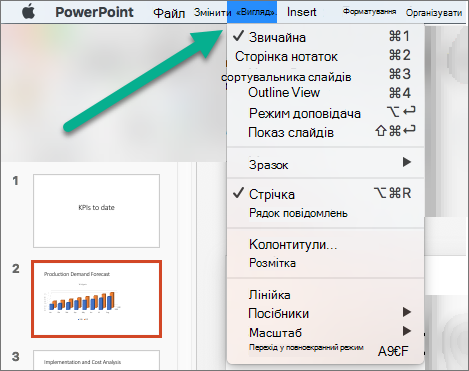Open the PowerPoint application menu
The width and height of the screenshot is (469, 371).
pyautogui.click(x=94, y=12)
